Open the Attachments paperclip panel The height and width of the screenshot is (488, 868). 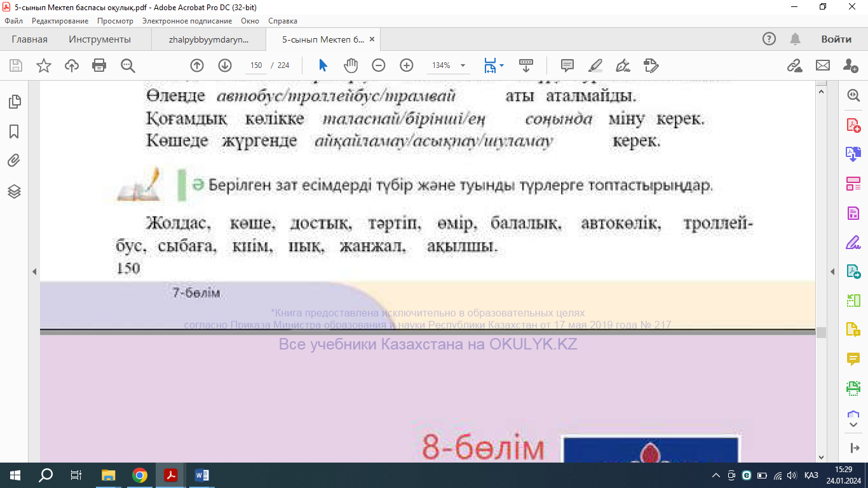14,161
